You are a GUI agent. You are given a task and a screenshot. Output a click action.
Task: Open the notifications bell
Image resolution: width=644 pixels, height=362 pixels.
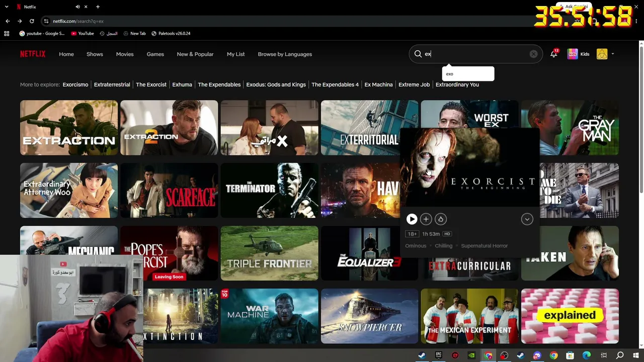[553, 54]
